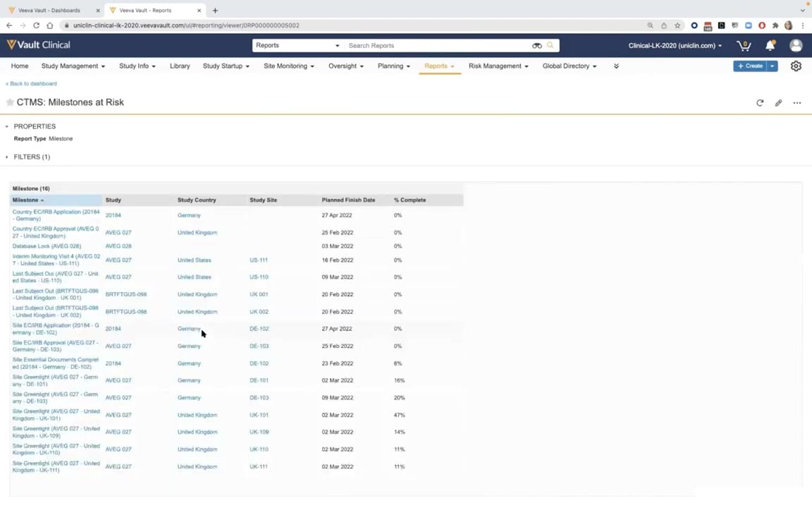Click the Create button
The height and width of the screenshot is (508, 812).
(x=750, y=66)
